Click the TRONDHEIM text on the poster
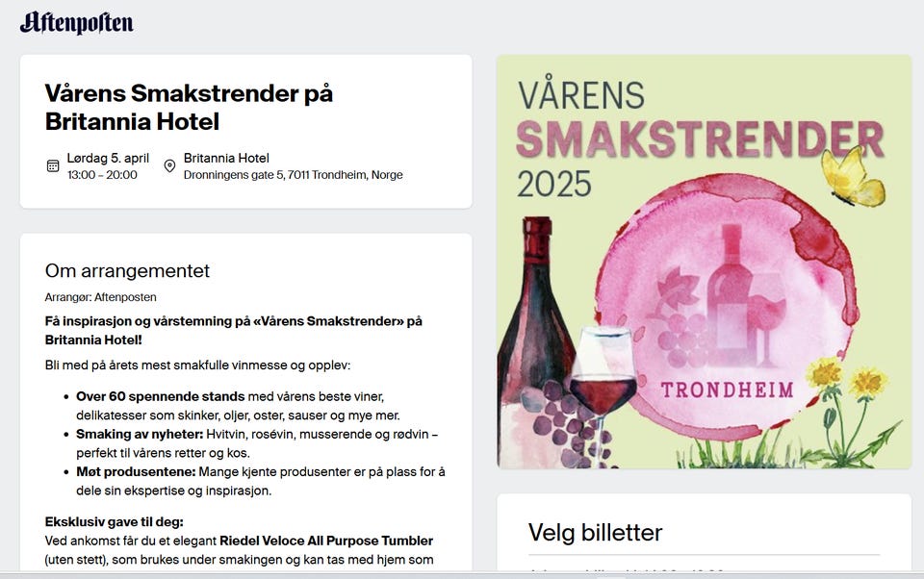Viewport: 924px width, 579px height. [727, 390]
